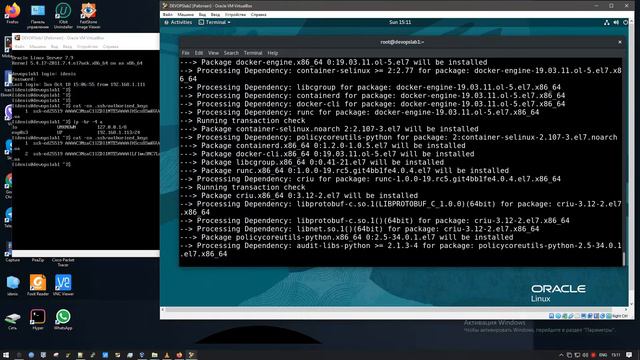Image resolution: width=640 pixels, height=360 pixels.
Task: Open the Terminal app menu dropdown in GNOME bar
Action: (215, 22)
